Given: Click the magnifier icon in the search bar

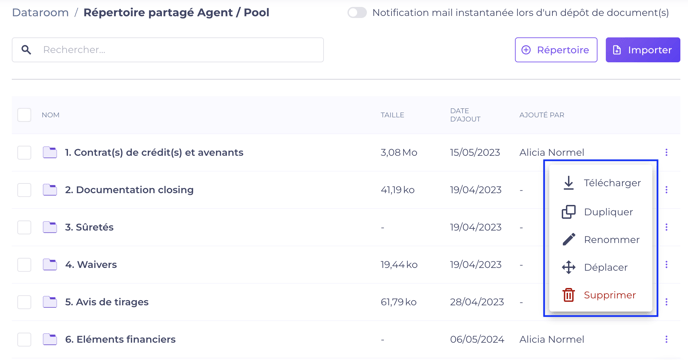Looking at the screenshot, I should click(26, 50).
